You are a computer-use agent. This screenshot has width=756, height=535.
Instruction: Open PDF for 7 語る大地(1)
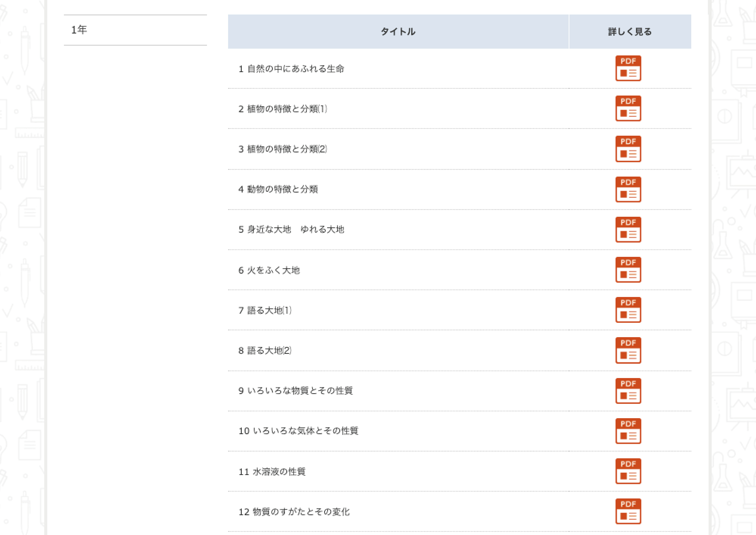[x=628, y=310]
